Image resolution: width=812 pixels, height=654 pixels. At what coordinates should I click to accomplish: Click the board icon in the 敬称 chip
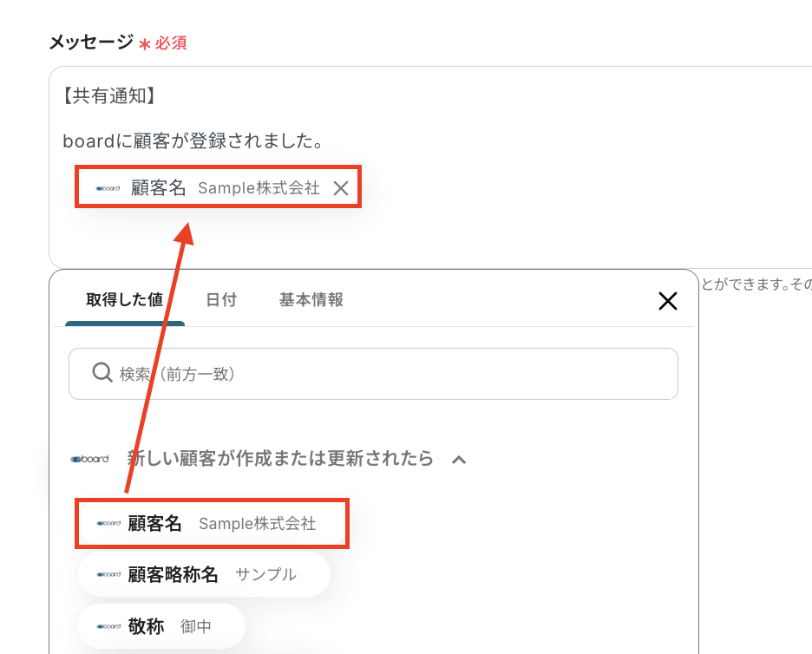pos(108,626)
